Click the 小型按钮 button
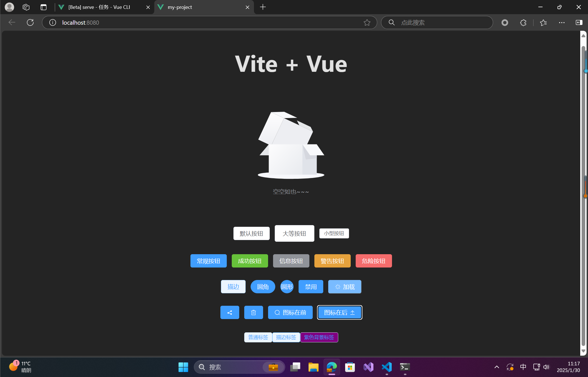The image size is (588, 377). point(334,233)
